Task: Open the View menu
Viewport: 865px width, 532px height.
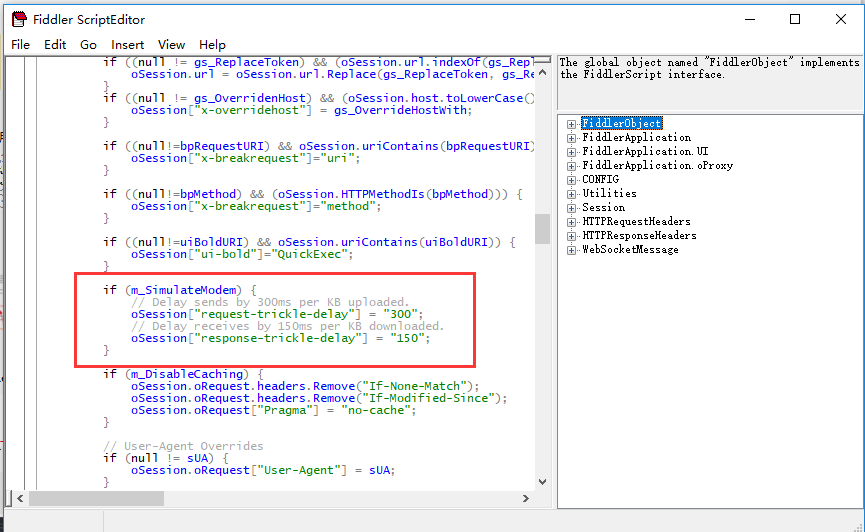Action: (x=172, y=45)
